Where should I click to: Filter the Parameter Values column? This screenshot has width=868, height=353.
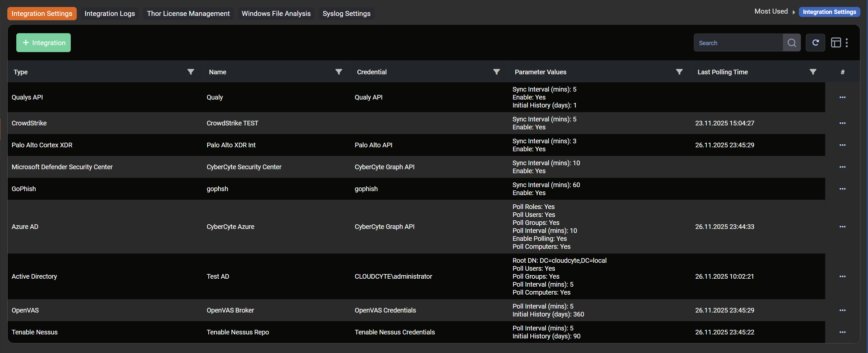[x=679, y=72]
